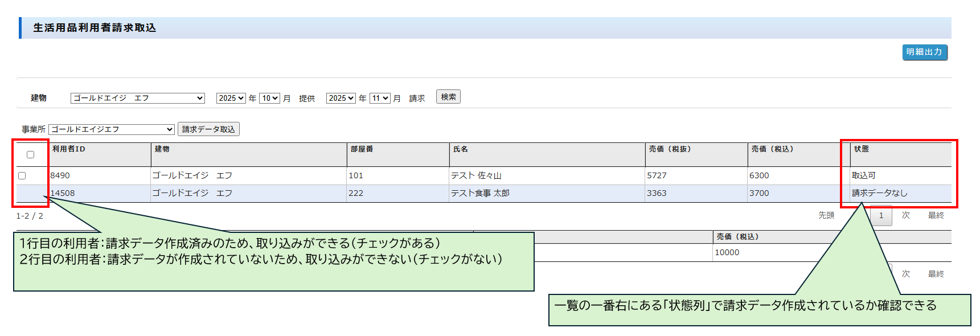
Task: Open the 提供 year dropdown
Action: point(231,98)
